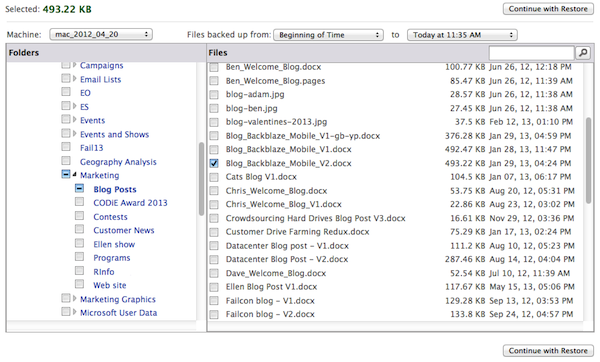Click the 376.28 KB size value
This screenshot has height=362, width=600.
click(x=465, y=136)
